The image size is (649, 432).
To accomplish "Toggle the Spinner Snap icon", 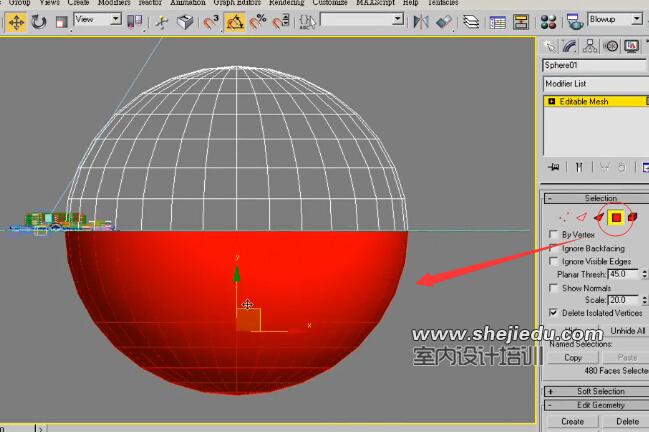I will pyautogui.click(x=281, y=22).
